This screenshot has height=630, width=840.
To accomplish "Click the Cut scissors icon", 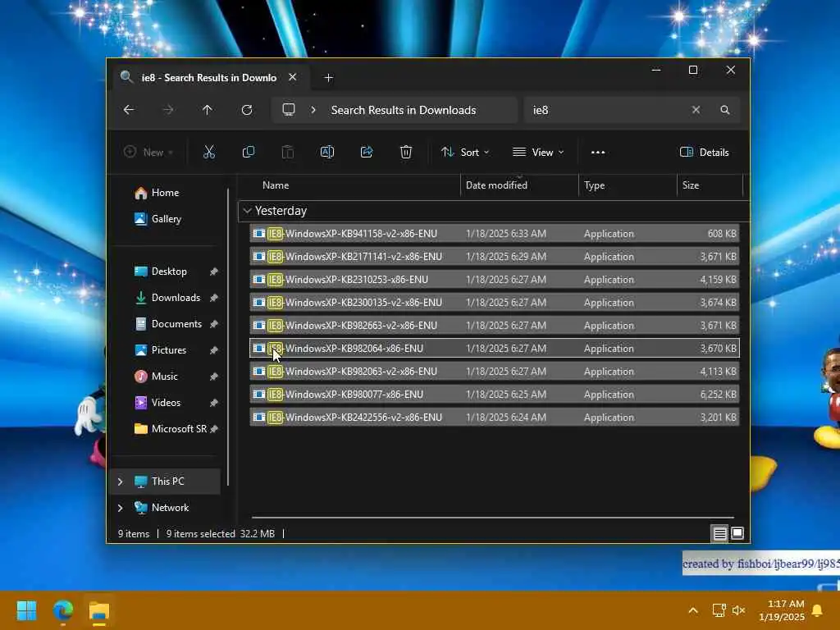I will tap(209, 152).
